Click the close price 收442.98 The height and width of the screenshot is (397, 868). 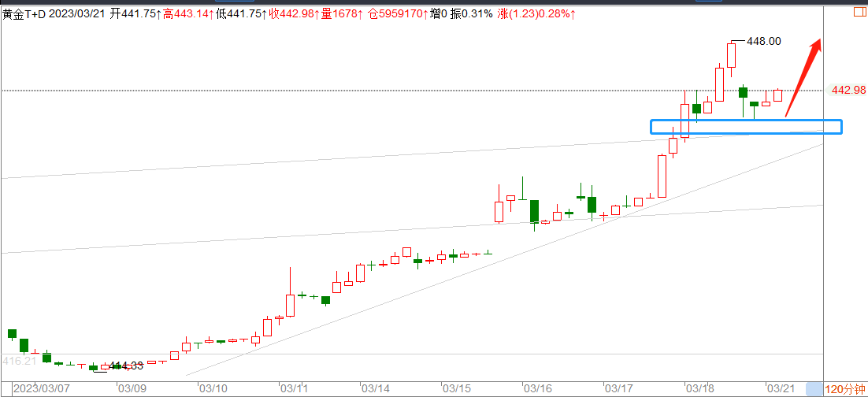point(293,14)
